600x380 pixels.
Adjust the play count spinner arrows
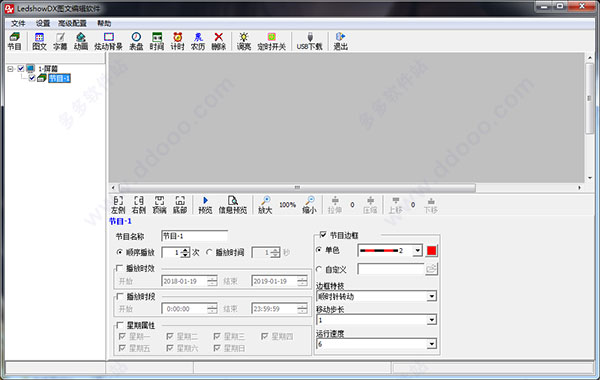click(185, 253)
